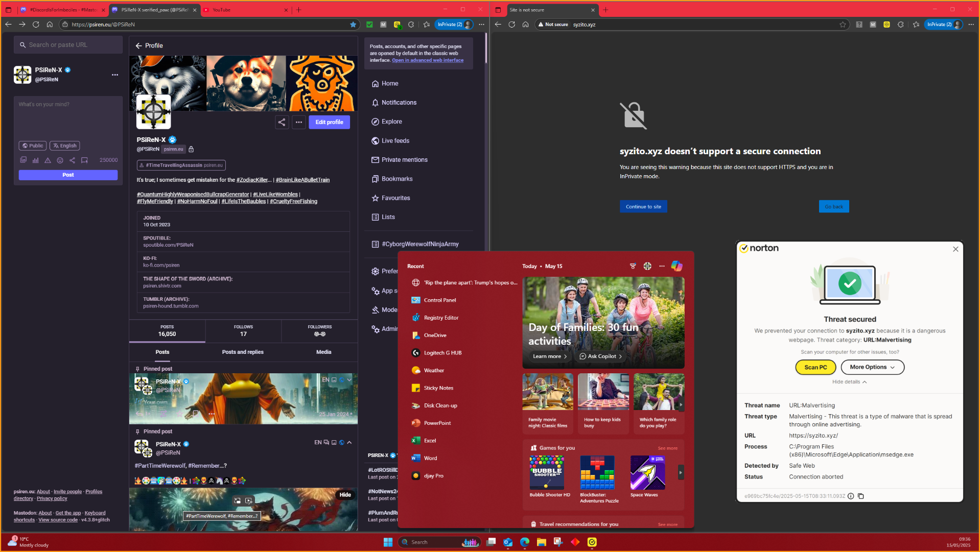Screen dimensions: 980x552
Task: Click the purple Post button
Action: click(68, 175)
